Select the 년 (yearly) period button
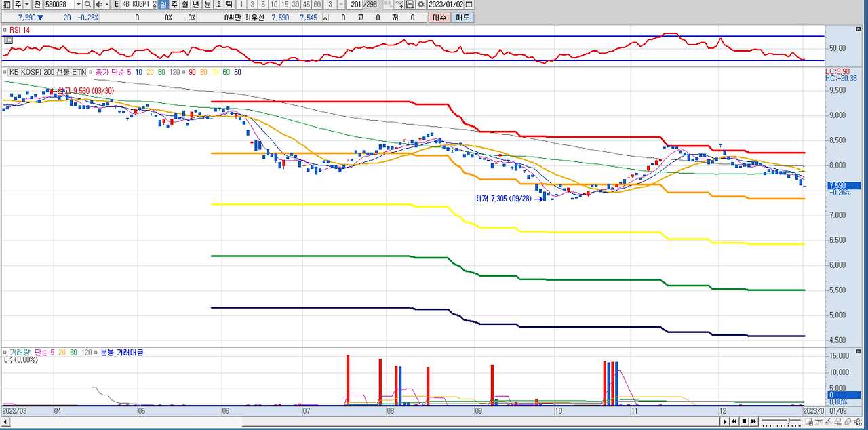 (196, 4)
